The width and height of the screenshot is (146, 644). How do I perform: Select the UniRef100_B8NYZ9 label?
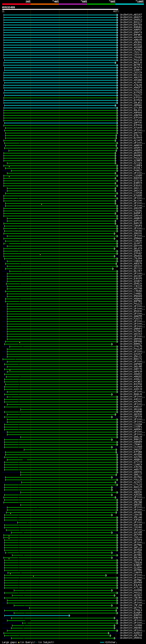pos(131,440)
